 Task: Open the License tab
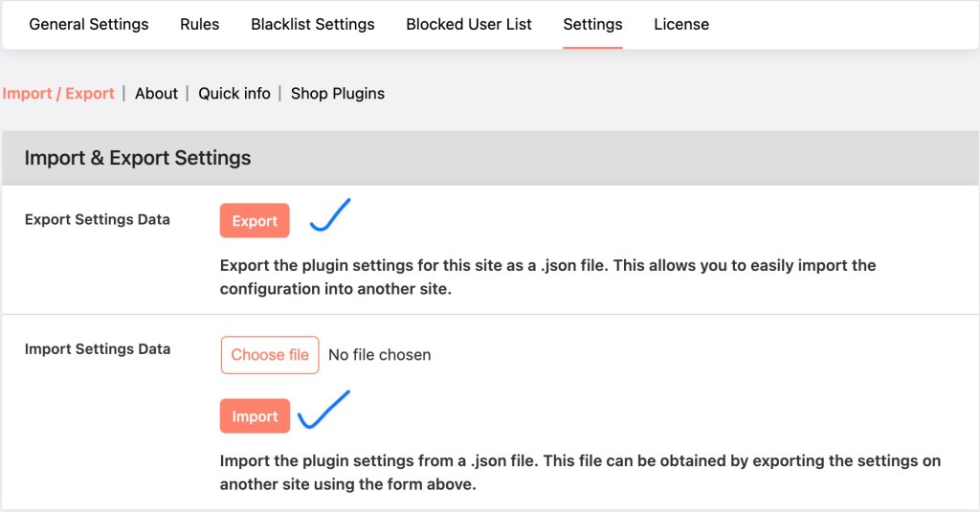[681, 24]
